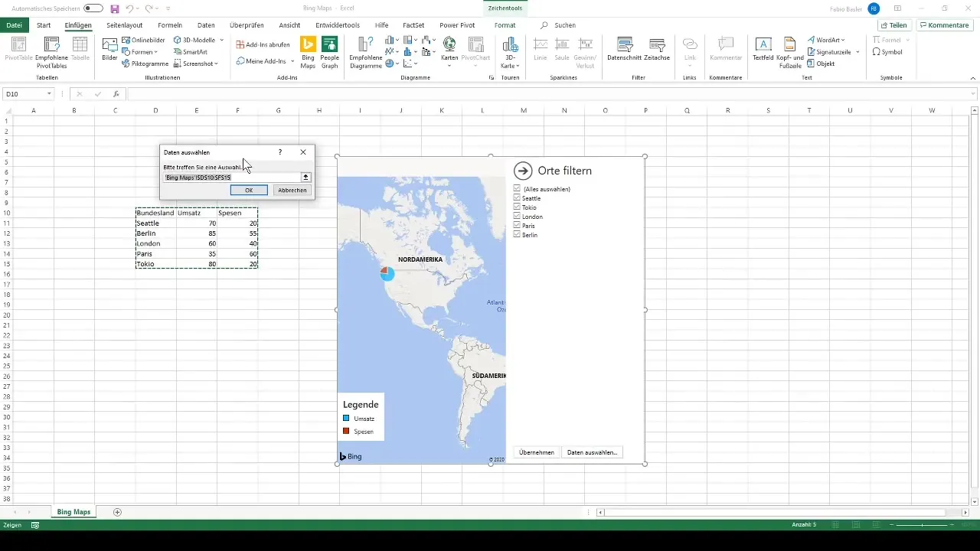This screenshot has width=980, height=551.
Task: Click the Bilder icon
Action: pos(109,47)
